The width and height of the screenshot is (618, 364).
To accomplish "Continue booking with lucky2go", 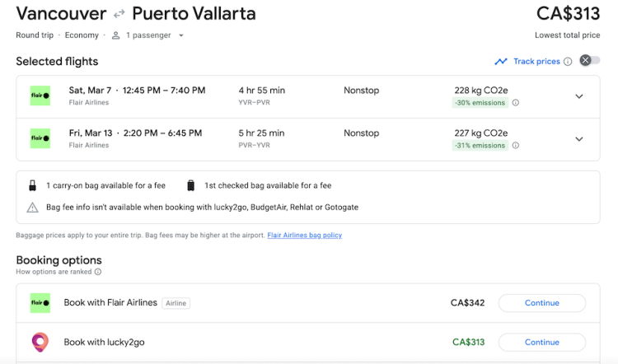I will [x=541, y=342].
